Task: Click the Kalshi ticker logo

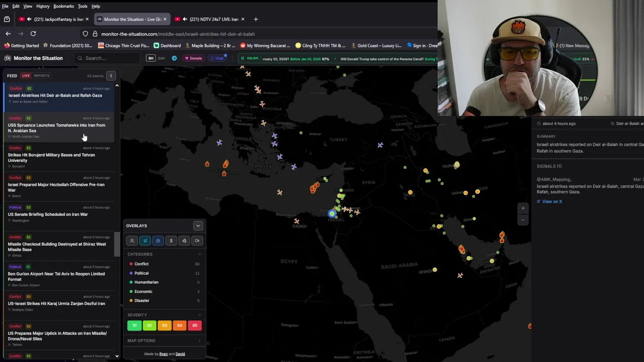Action: point(250,58)
